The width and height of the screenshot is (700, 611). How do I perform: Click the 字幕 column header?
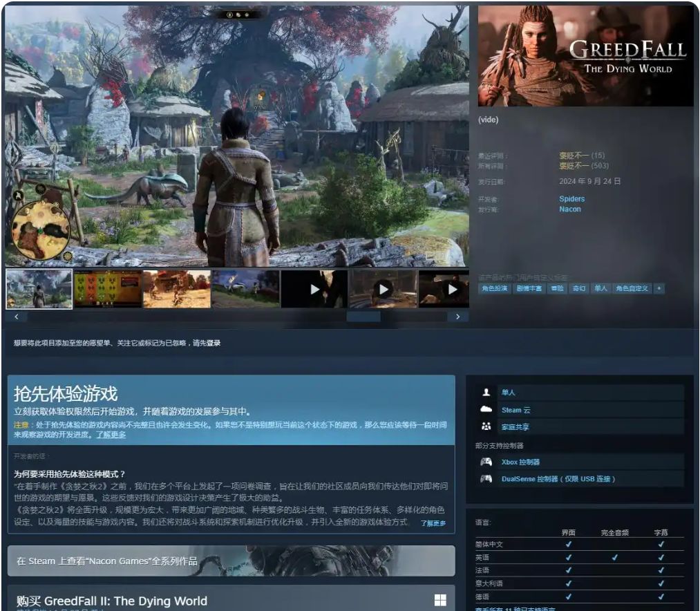661,532
